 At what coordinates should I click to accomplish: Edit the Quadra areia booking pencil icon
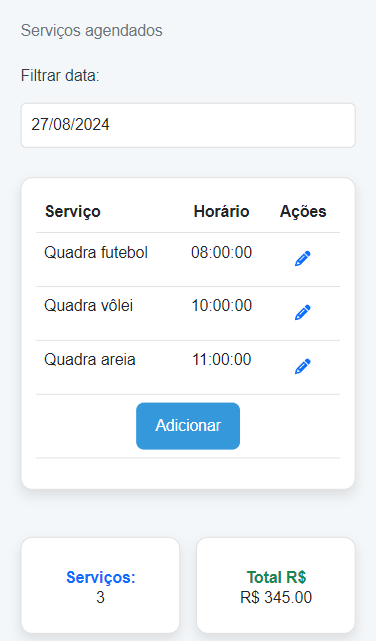[302, 366]
